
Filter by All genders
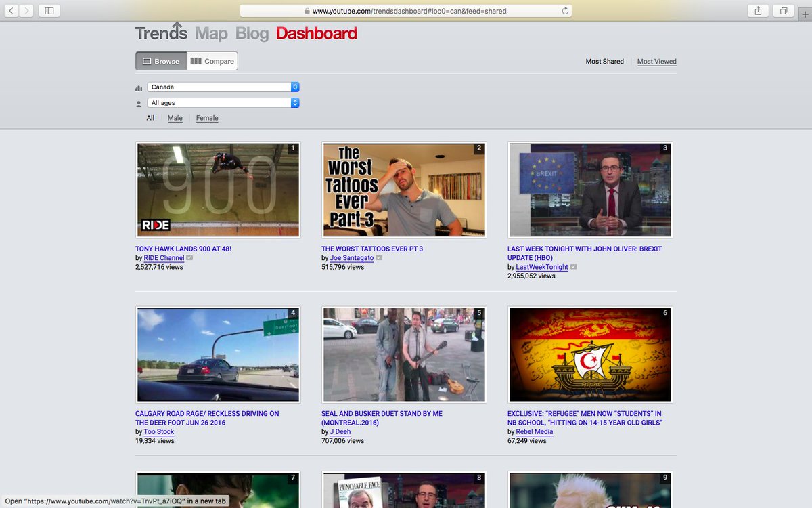(x=150, y=118)
